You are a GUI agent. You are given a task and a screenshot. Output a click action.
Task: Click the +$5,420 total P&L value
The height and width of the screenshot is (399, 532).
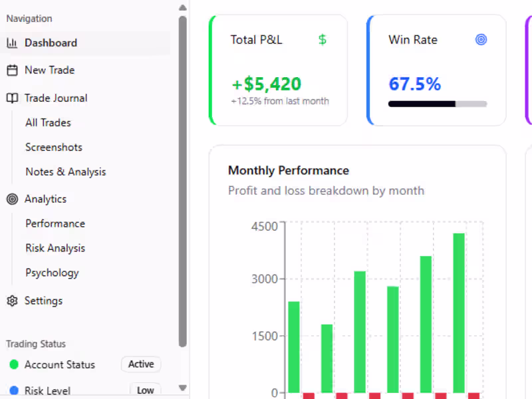(267, 84)
